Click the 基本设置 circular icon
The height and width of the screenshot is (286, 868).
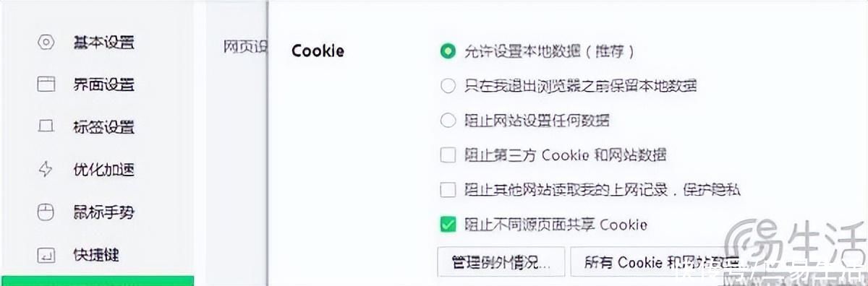pyautogui.click(x=46, y=42)
